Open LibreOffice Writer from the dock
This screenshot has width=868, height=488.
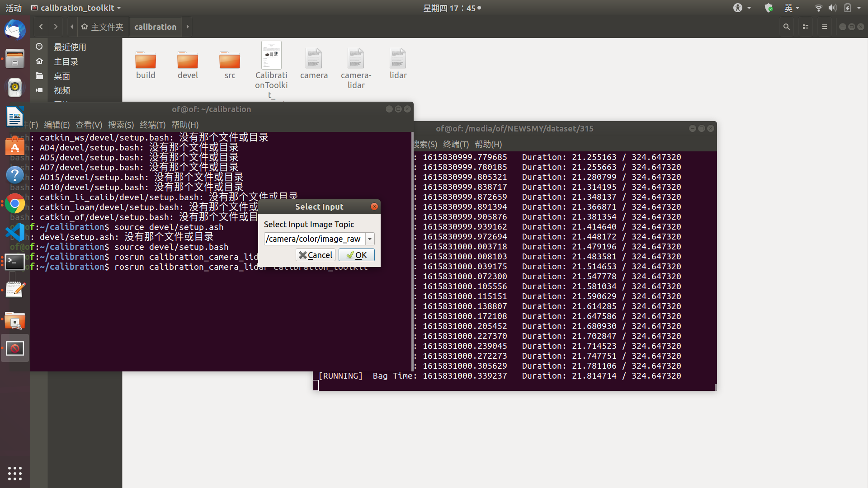tap(15, 117)
